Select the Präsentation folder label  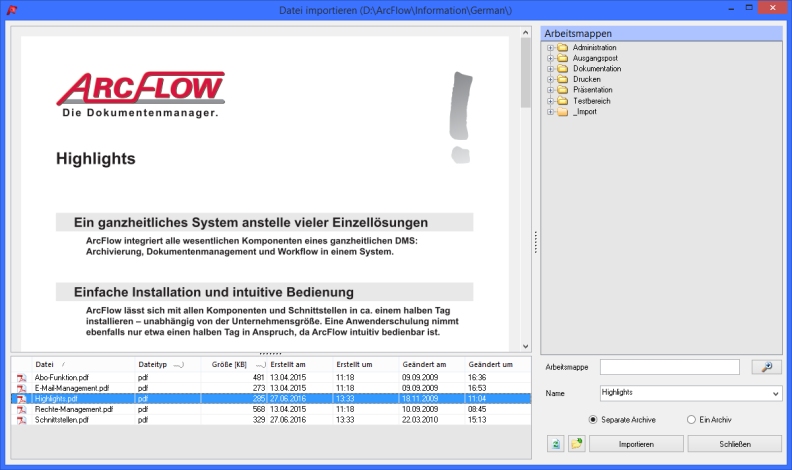click(x=592, y=90)
